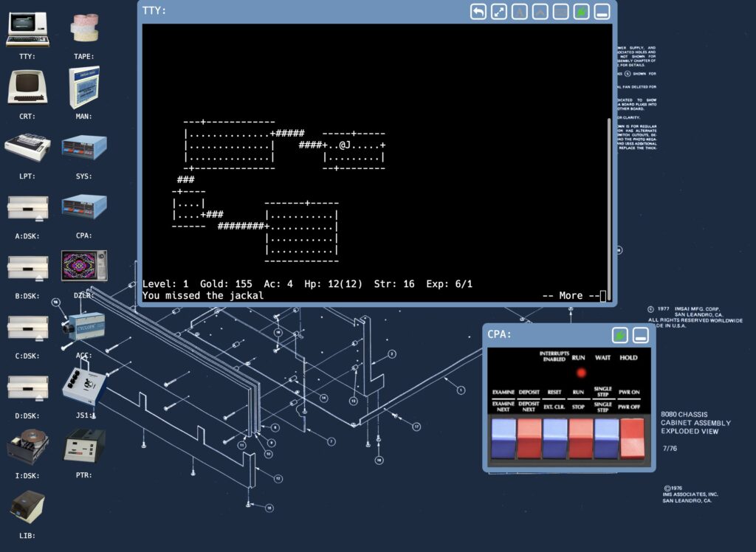Viewport: 756px width, 552px height.
Task: Open the SYS: IMSAI system icon
Action: tap(84, 148)
